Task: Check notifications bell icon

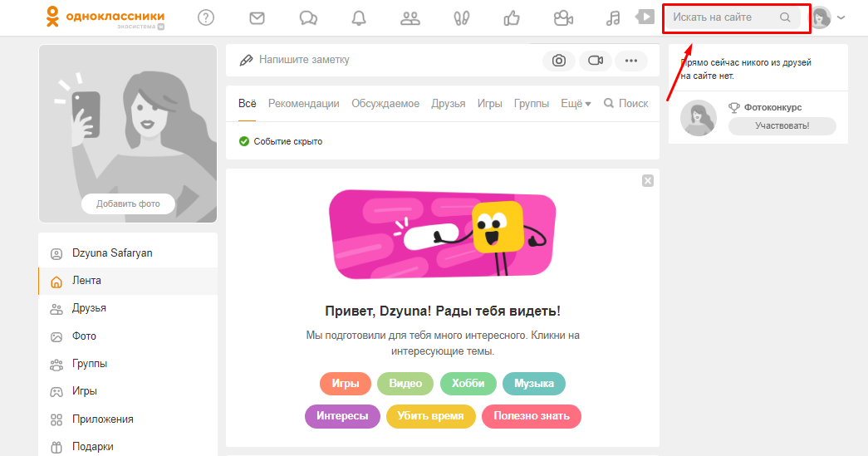Action: [x=359, y=17]
